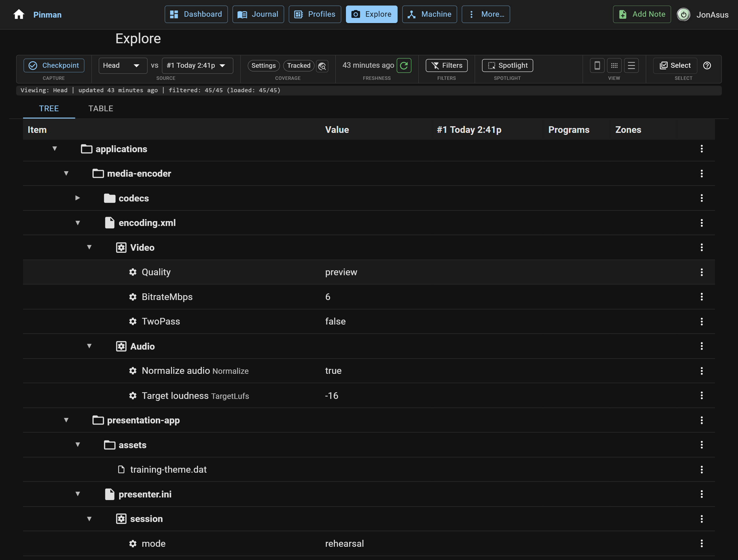Open the help question mark icon

point(707,65)
